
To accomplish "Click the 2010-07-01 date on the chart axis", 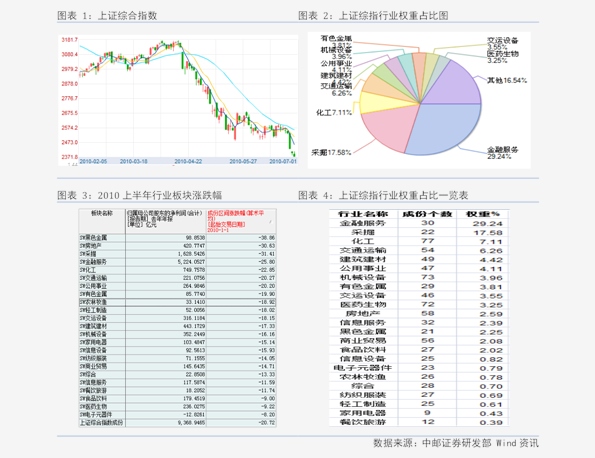I will point(283,161).
